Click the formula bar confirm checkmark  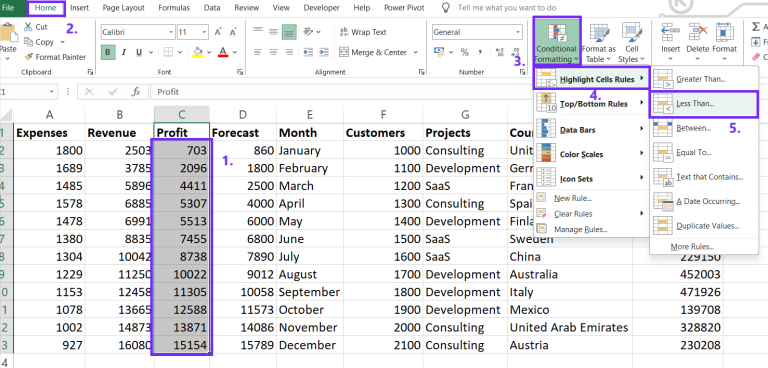click(x=113, y=92)
